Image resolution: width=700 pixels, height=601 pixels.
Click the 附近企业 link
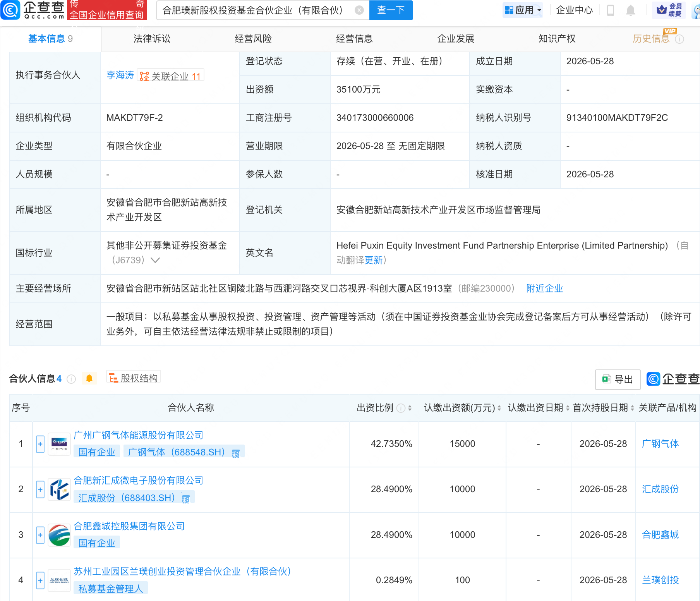pos(544,288)
